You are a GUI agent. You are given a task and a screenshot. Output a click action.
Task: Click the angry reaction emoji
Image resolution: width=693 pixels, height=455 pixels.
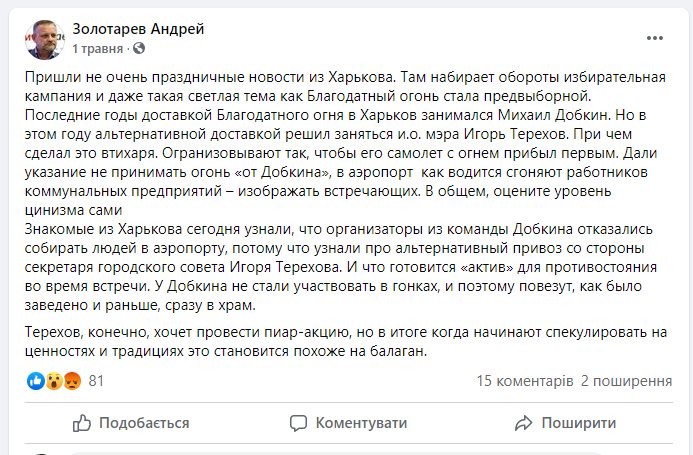69,381
